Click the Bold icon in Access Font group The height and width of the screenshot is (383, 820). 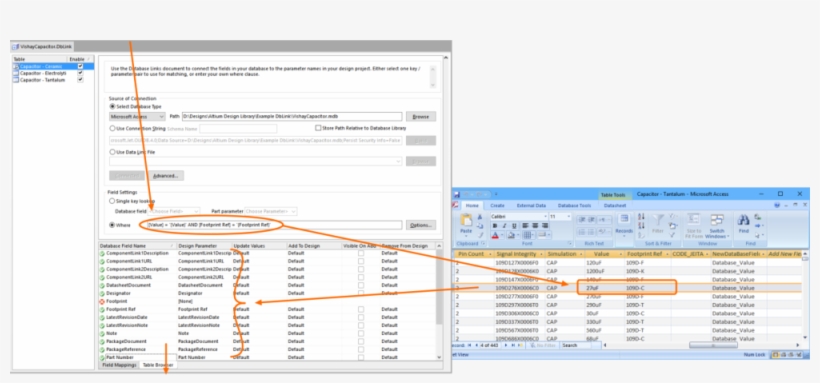pyautogui.click(x=495, y=226)
